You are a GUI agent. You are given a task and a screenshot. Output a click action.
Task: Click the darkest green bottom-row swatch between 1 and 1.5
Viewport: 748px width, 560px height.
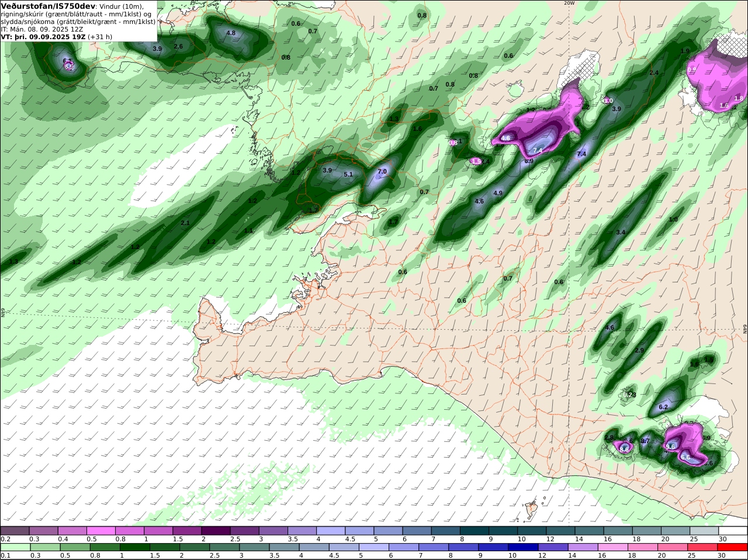[x=134, y=548]
